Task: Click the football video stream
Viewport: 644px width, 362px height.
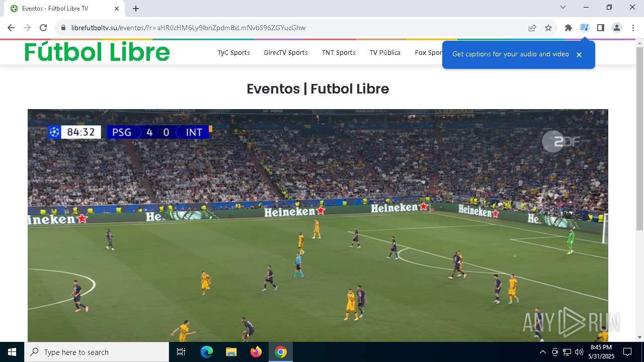Action: 318,225
